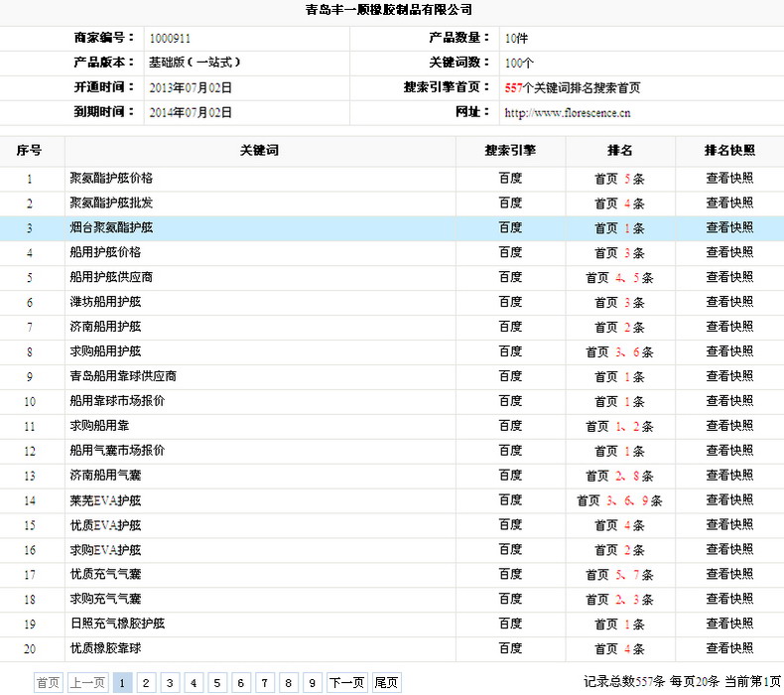This screenshot has width=784, height=695.
Task: Click company title 青岛丰一顺橡胶制品有限公司
Action: (388, 10)
